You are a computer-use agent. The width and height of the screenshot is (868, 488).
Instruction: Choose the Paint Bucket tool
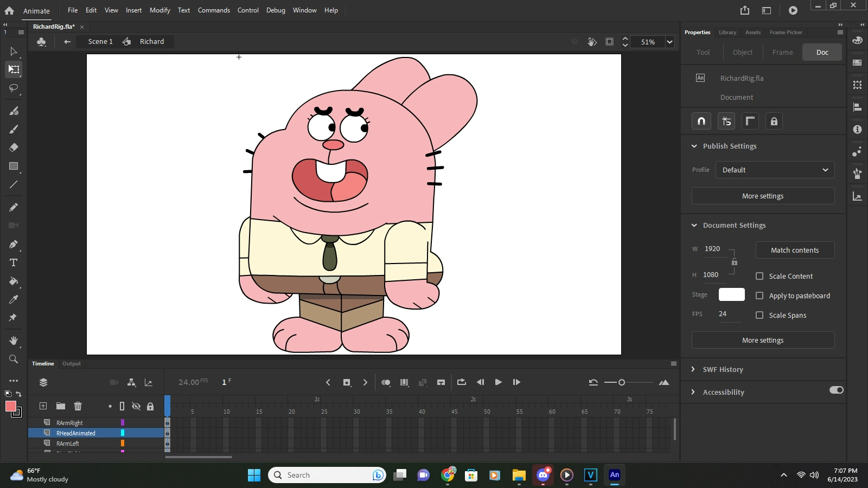tap(14, 281)
